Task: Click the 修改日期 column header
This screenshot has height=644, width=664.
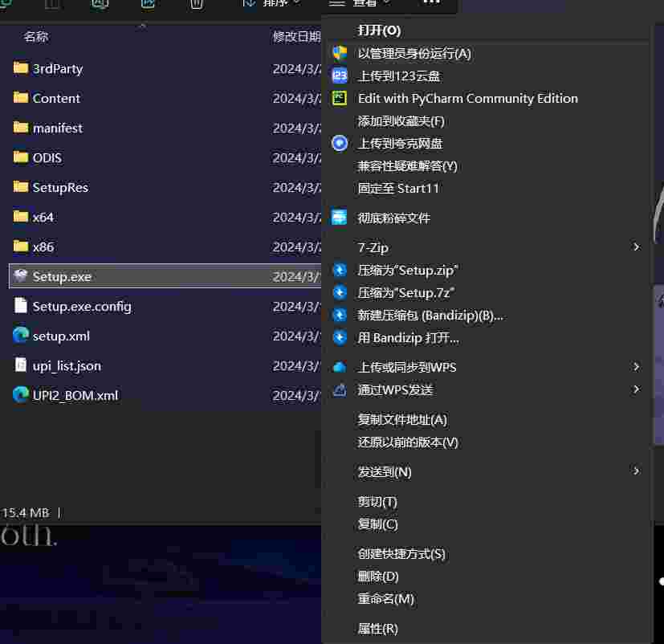Action: (x=296, y=36)
